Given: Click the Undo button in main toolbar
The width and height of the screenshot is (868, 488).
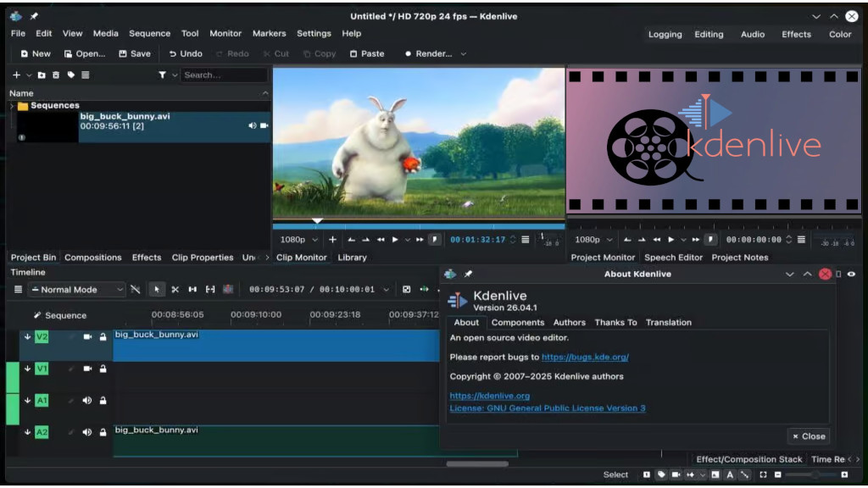Looking at the screenshot, I should point(186,53).
